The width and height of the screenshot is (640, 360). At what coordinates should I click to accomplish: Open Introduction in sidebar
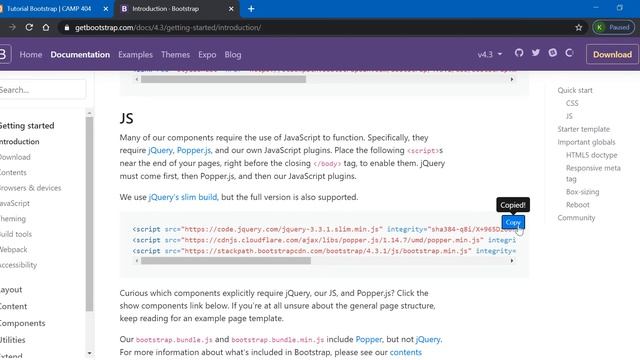tap(20, 142)
